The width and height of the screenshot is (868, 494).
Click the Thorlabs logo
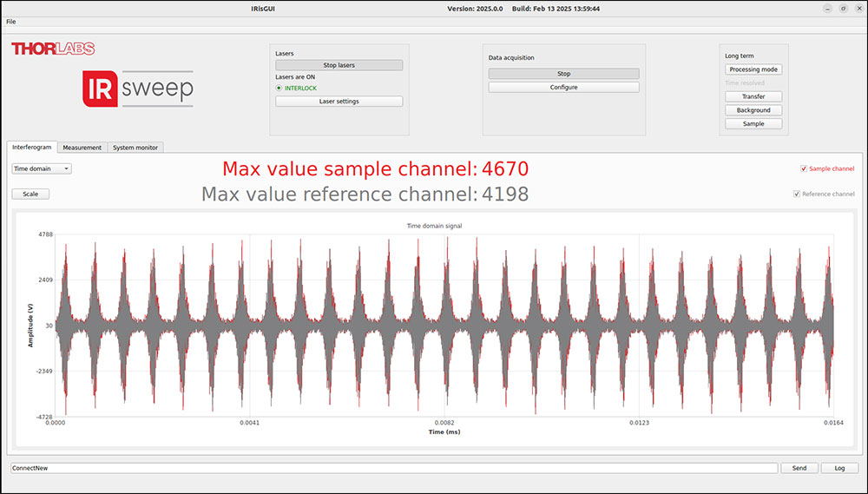pyautogui.click(x=52, y=49)
